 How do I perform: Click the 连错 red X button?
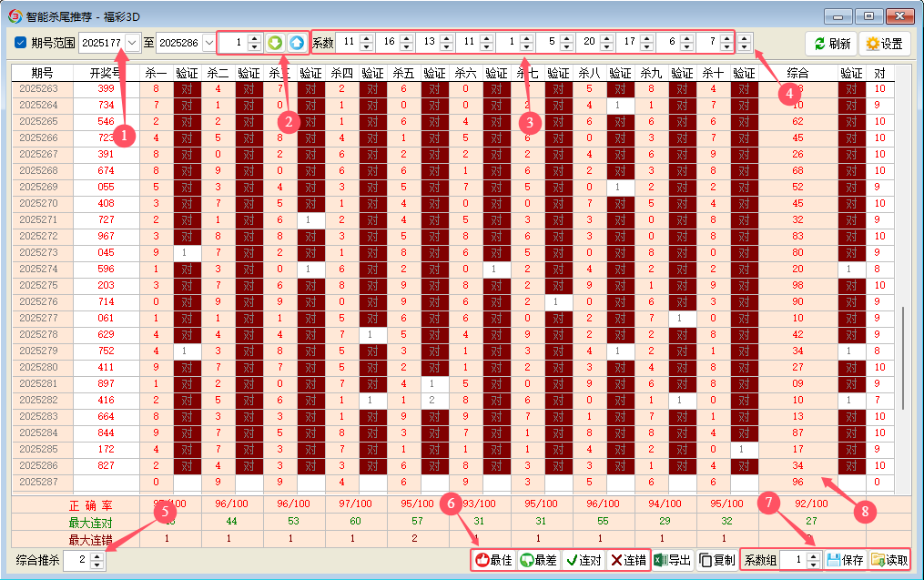click(627, 561)
